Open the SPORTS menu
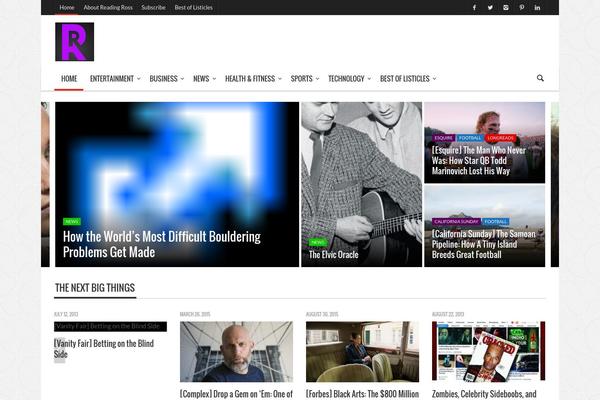Viewport: 600px width, 400px height. click(x=302, y=78)
